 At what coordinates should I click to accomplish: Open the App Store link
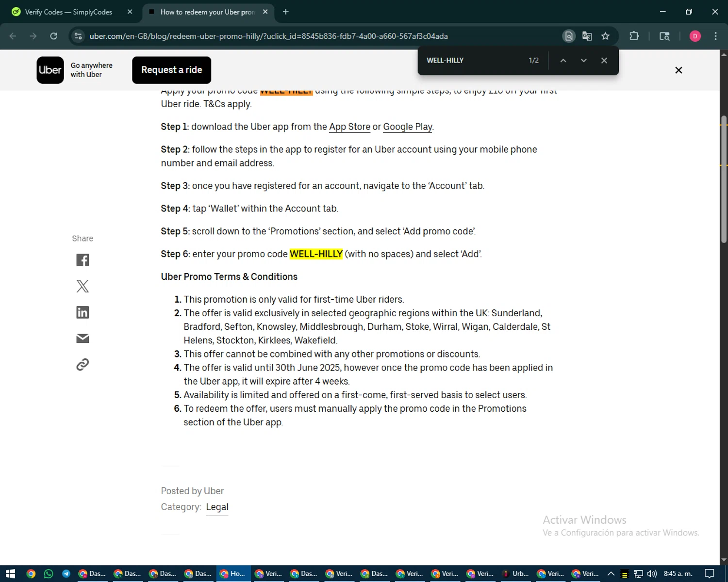tap(349, 127)
